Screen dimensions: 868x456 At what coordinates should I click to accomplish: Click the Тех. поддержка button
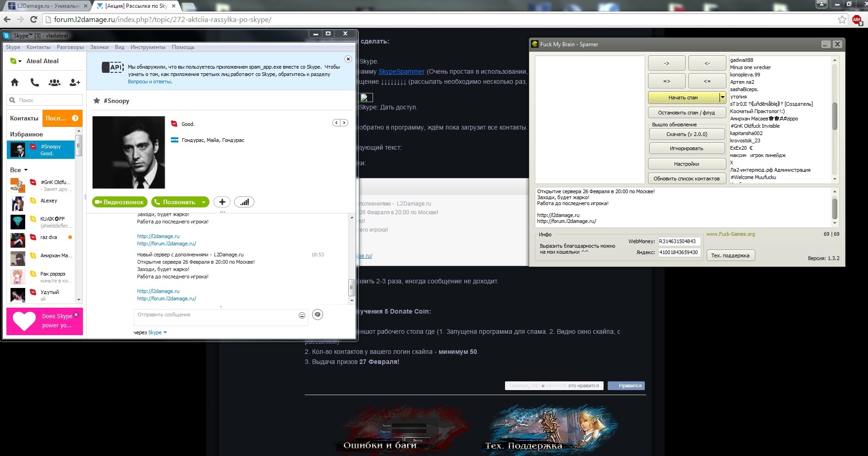pyautogui.click(x=731, y=255)
